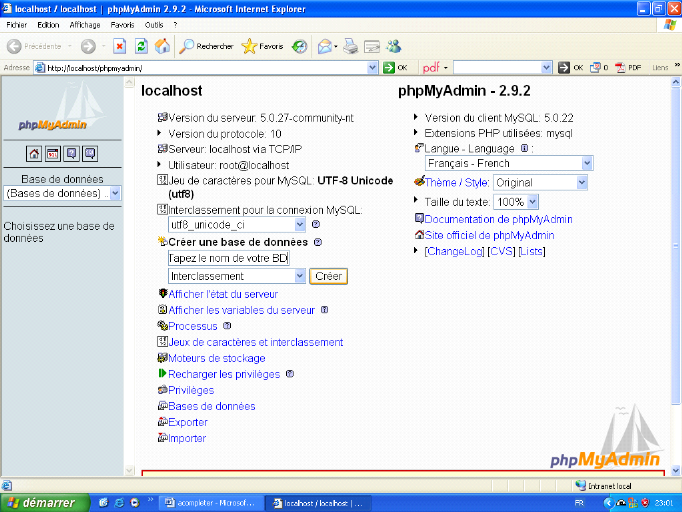Image resolution: width=682 pixels, height=512 pixels.
Task: Open Moteurs de stockage link
Action: pyautogui.click(x=217, y=358)
